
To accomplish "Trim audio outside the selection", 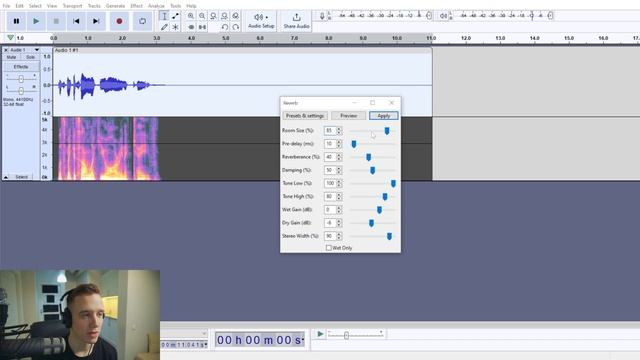I will [191, 27].
